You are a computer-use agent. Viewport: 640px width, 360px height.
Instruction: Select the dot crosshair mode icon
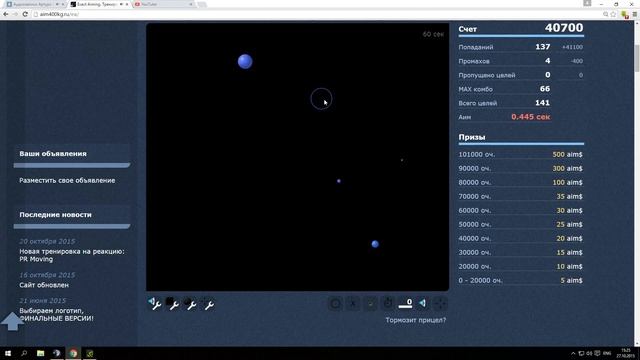point(371,303)
